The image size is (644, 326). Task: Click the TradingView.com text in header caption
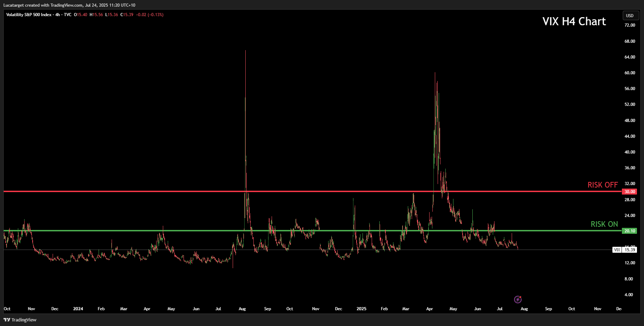click(67, 5)
